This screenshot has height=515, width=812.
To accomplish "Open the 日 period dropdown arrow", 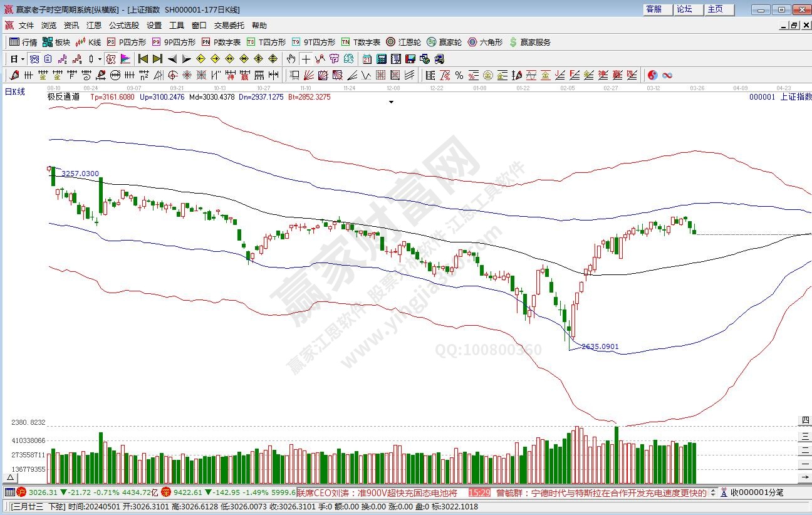I will pyautogui.click(x=23, y=59).
